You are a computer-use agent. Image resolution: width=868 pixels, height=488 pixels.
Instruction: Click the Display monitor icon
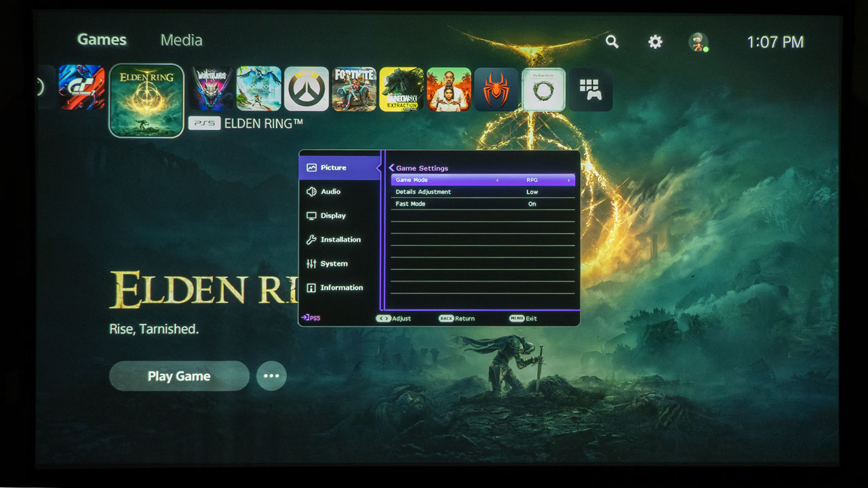point(311,216)
